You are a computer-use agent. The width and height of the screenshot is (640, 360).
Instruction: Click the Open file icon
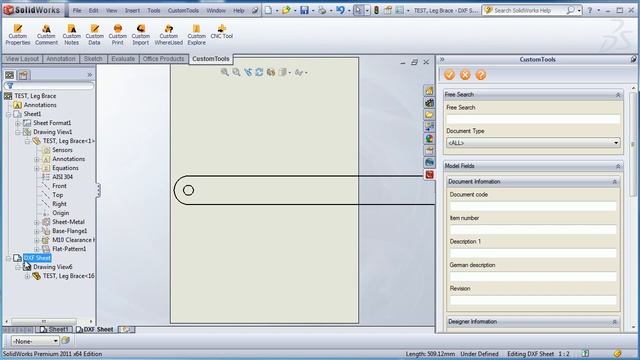coord(286,10)
